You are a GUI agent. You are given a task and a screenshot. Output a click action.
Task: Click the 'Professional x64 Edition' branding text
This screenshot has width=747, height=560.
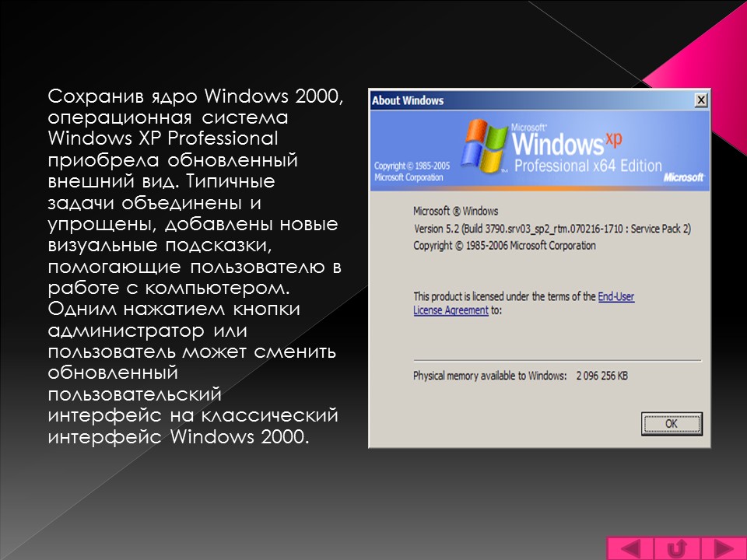586,166
